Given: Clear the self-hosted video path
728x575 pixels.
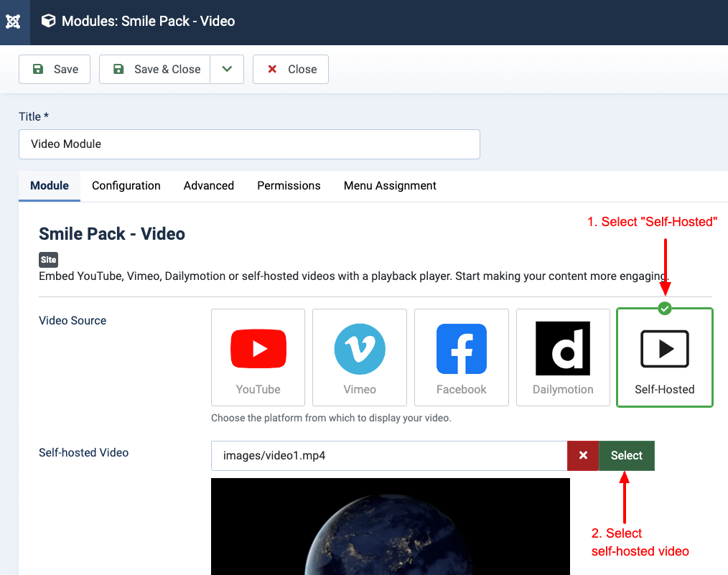Looking at the screenshot, I should 583,456.
